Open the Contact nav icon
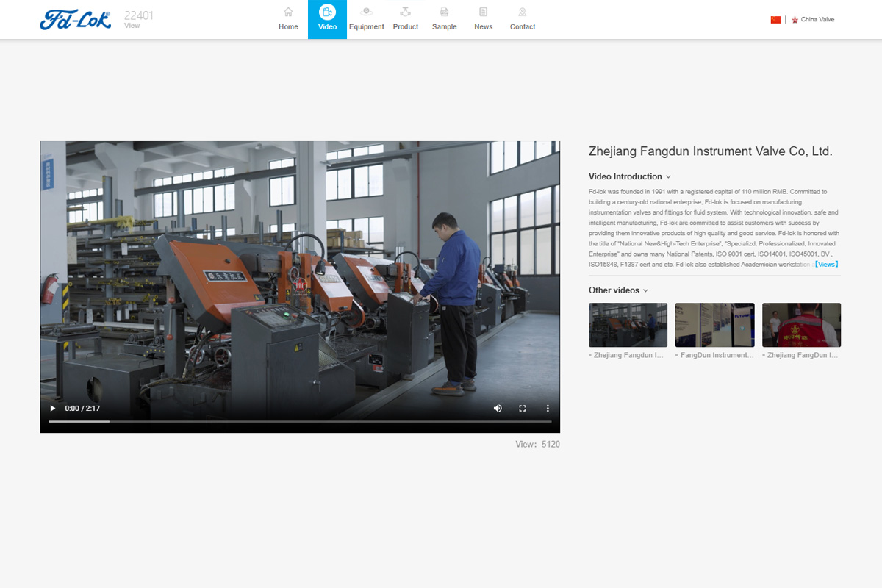The height and width of the screenshot is (588, 882). pos(523,12)
